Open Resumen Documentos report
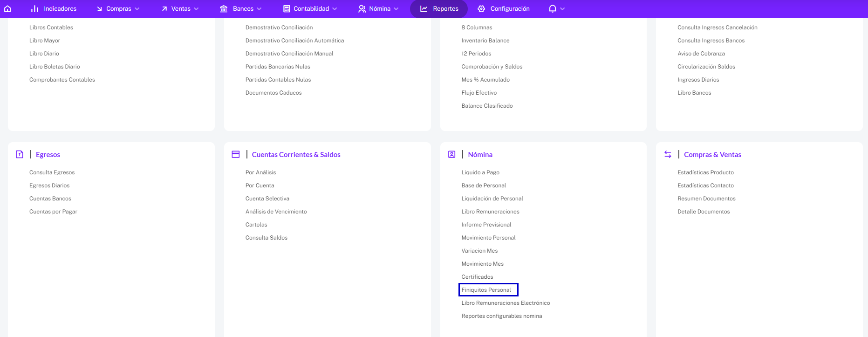The width and height of the screenshot is (868, 337). [706, 199]
